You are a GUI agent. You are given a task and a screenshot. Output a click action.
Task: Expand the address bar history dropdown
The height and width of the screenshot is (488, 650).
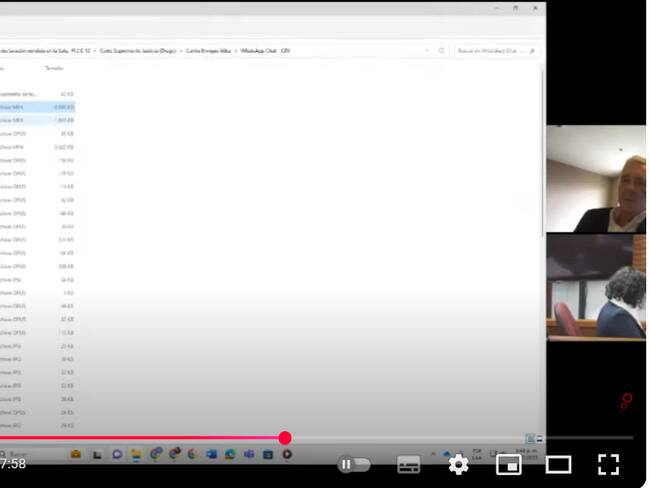(x=427, y=50)
